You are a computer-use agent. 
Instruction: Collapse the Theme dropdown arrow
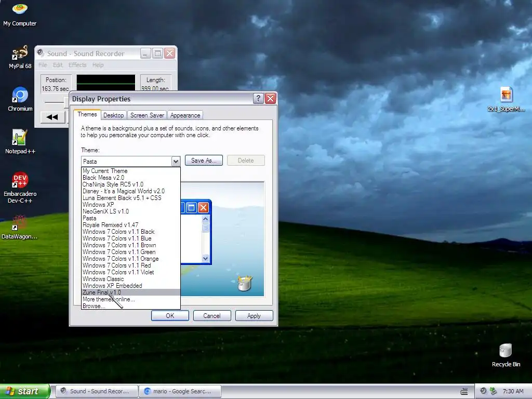[x=176, y=161]
